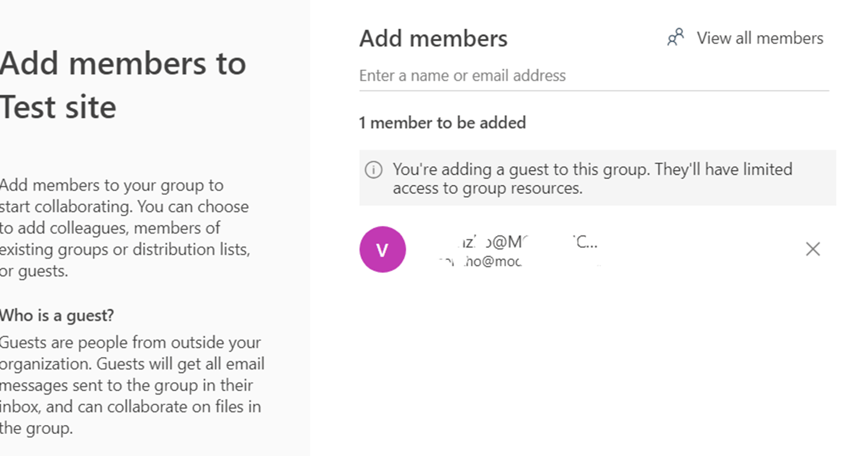Click the "inbox, and can collaborate on files" line

(131, 407)
